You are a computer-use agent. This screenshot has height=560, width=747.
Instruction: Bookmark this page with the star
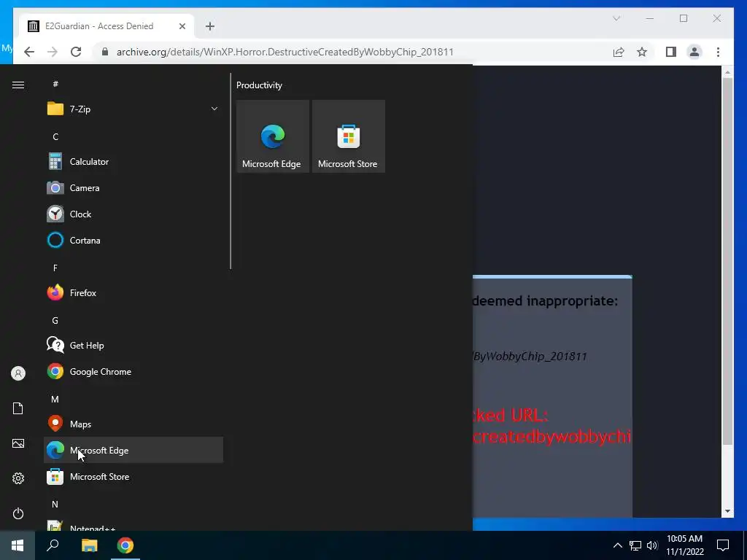[x=642, y=52]
